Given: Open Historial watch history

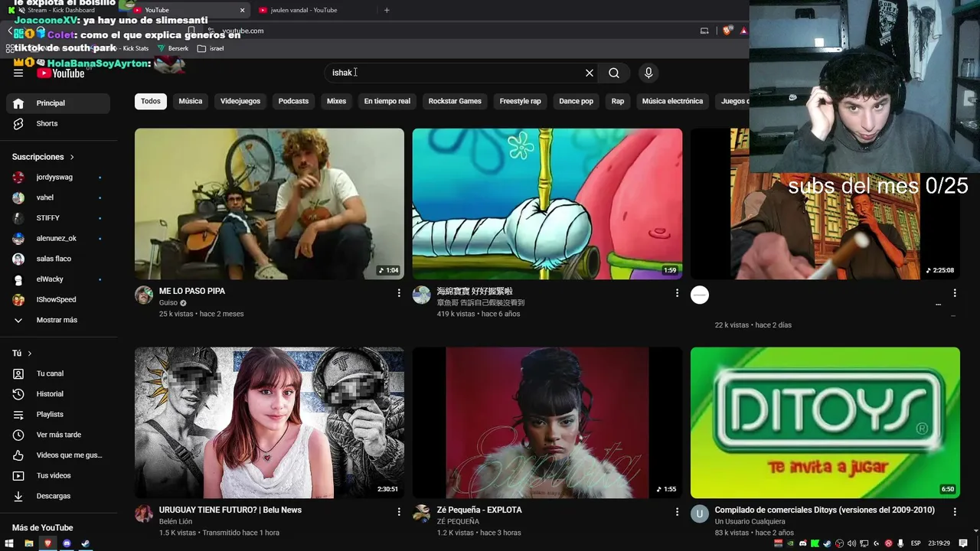Looking at the screenshot, I should [58, 394].
